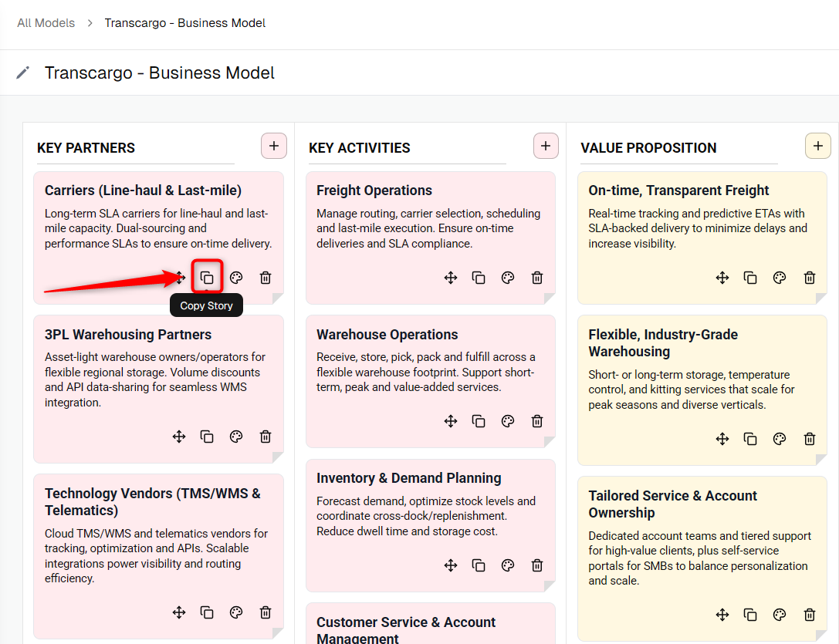Delete the 3PL Warehousing Partners card
Viewport: 839px width, 644px height.
(x=266, y=437)
